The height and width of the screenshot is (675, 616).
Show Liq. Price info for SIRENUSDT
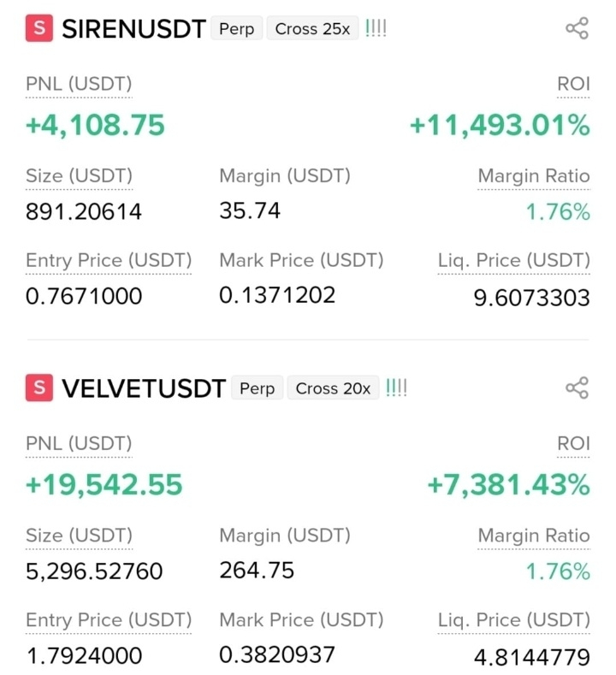pos(514,261)
